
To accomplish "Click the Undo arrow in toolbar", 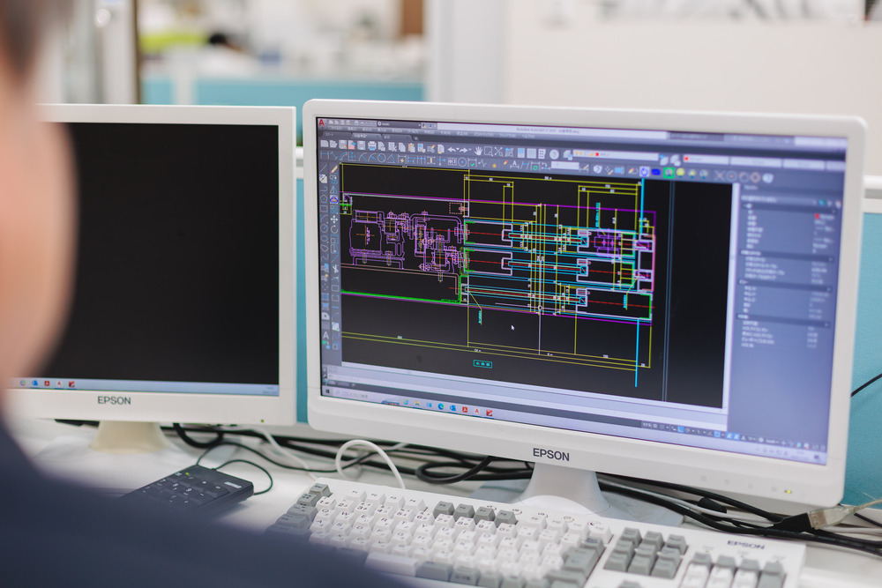I will pyautogui.click(x=452, y=149).
